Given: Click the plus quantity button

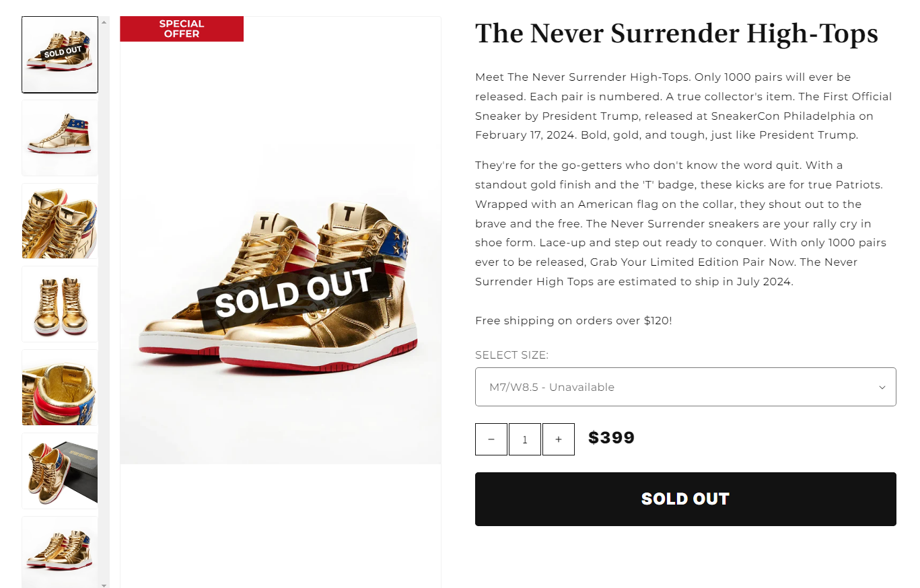Looking at the screenshot, I should click(x=558, y=439).
